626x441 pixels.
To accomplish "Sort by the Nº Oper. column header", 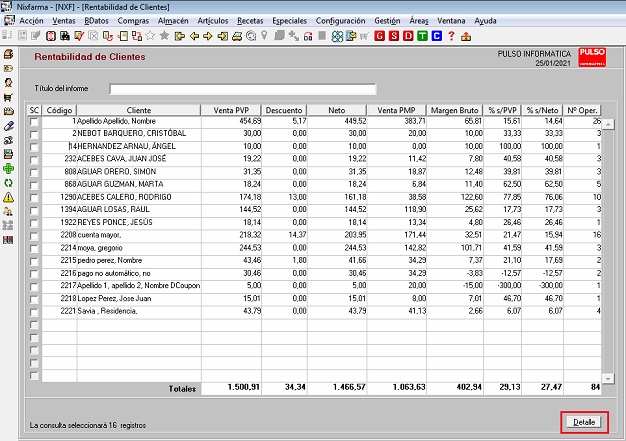I will [x=582, y=110].
